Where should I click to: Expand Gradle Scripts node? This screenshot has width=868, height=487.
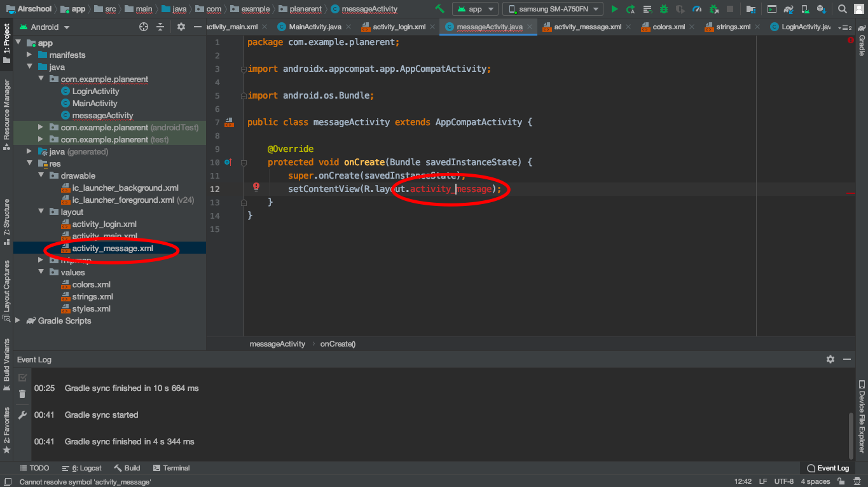click(18, 320)
